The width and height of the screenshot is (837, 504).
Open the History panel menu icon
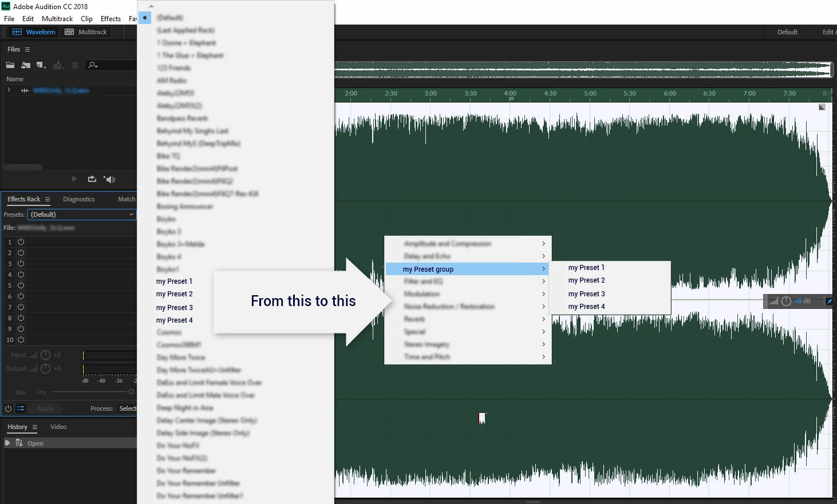[35, 427]
